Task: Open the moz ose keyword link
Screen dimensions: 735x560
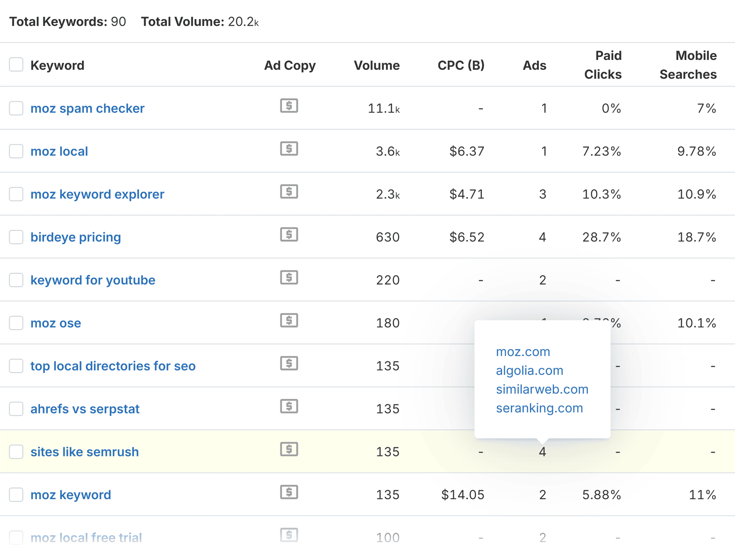Action: pyautogui.click(x=56, y=323)
